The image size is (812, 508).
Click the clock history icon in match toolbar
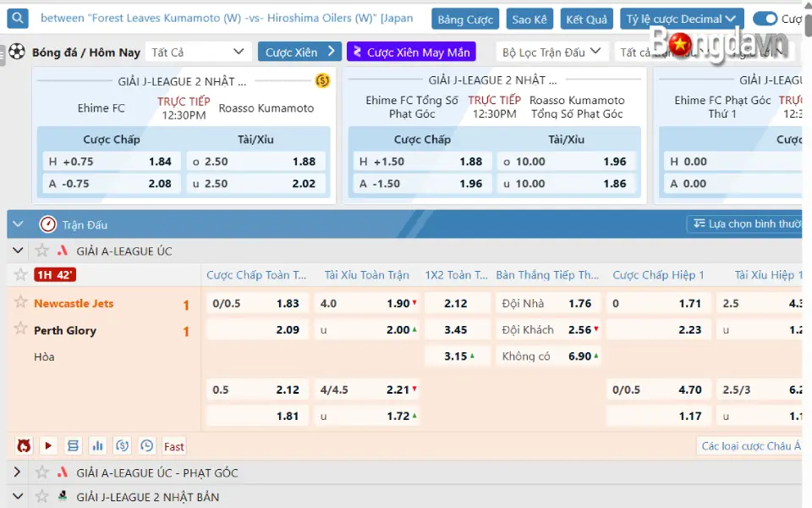coord(146,445)
